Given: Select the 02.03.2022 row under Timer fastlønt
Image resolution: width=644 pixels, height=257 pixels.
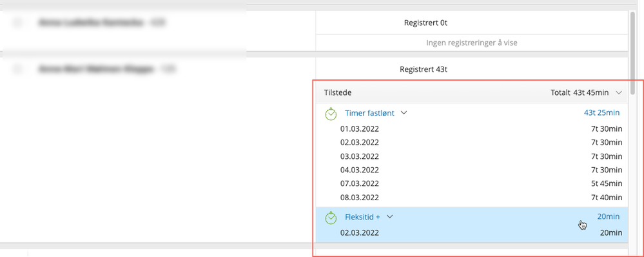Looking at the screenshot, I should pyautogui.click(x=472, y=143).
